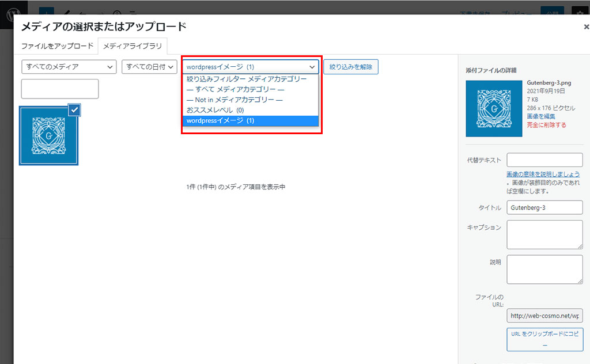Choose the — Not in メディアカテゴリー — option

[235, 100]
